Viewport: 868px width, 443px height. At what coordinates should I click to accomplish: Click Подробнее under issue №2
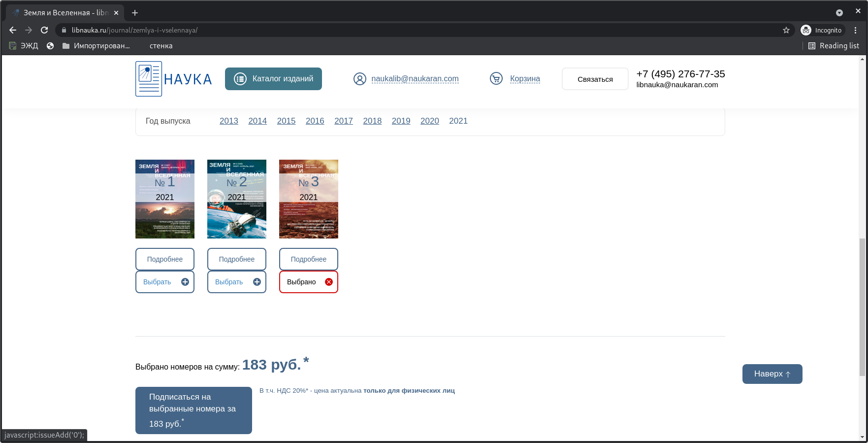[x=237, y=259]
